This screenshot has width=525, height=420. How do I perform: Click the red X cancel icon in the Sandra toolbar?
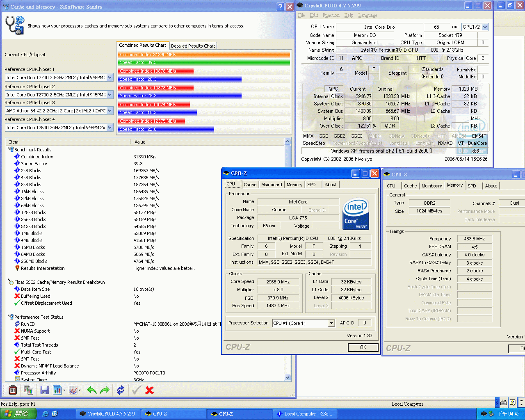click(x=150, y=390)
